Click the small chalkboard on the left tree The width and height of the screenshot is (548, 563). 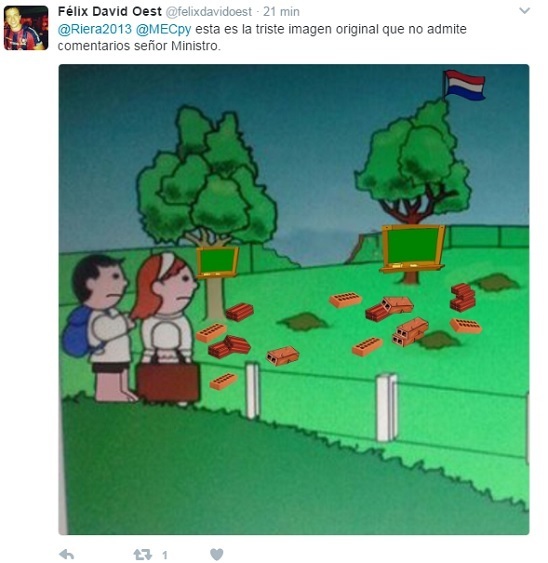217,262
